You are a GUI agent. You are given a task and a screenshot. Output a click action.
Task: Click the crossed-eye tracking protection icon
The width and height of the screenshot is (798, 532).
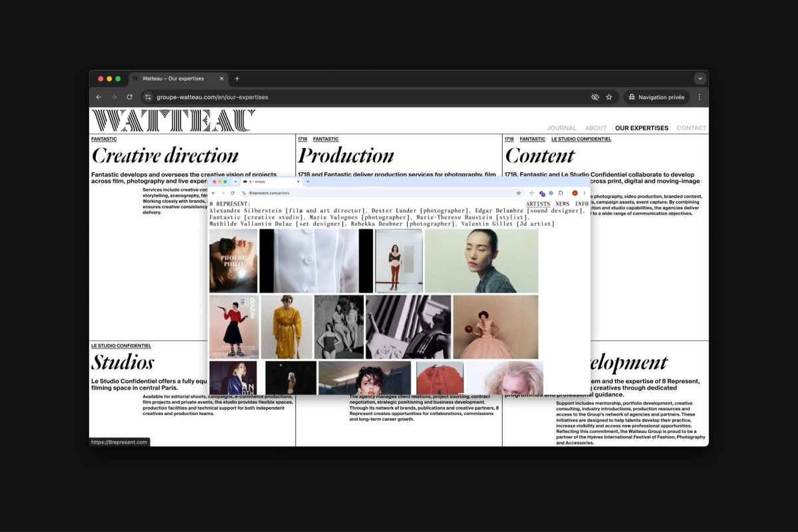(x=595, y=97)
